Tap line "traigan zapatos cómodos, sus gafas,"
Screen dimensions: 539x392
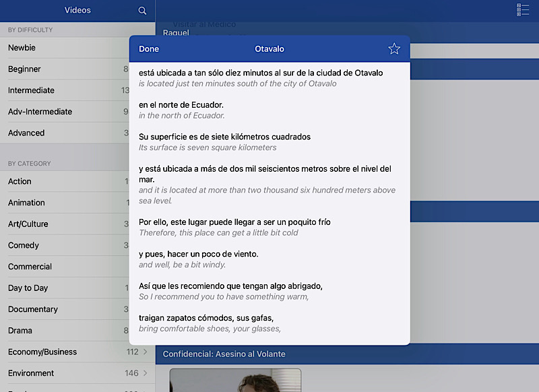[206, 318]
